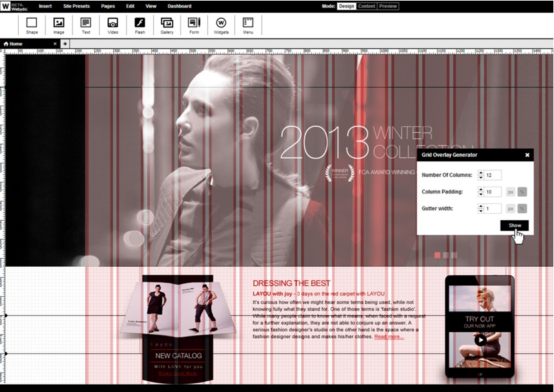Insert a Flash element
The width and height of the screenshot is (554, 392).
140,25
